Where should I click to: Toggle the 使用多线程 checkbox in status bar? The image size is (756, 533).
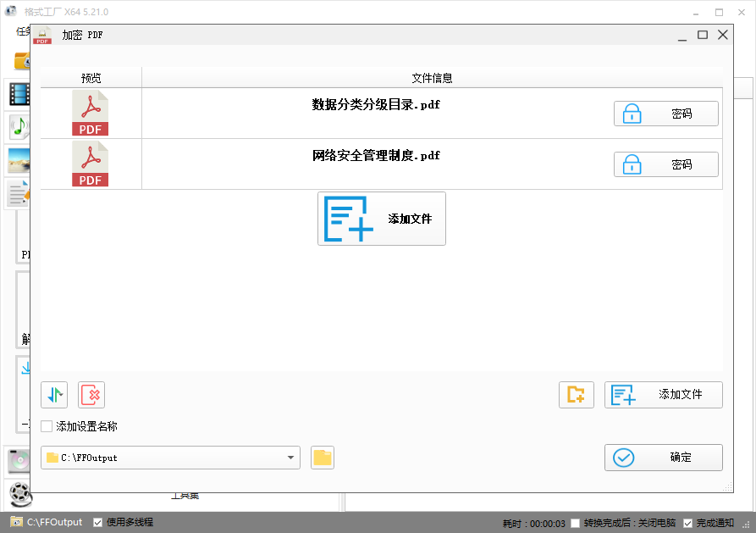pos(99,522)
